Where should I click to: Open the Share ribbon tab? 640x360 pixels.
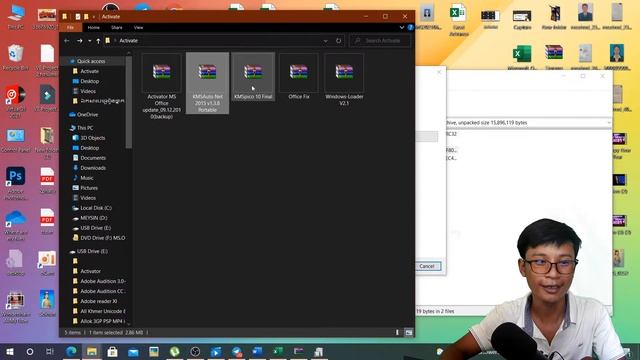tap(117, 27)
